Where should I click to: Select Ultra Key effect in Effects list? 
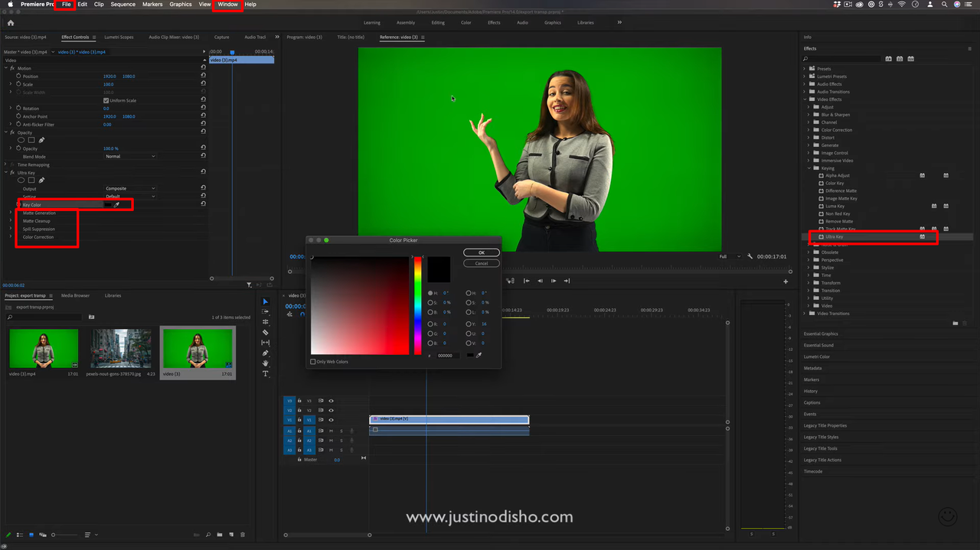[x=834, y=237]
